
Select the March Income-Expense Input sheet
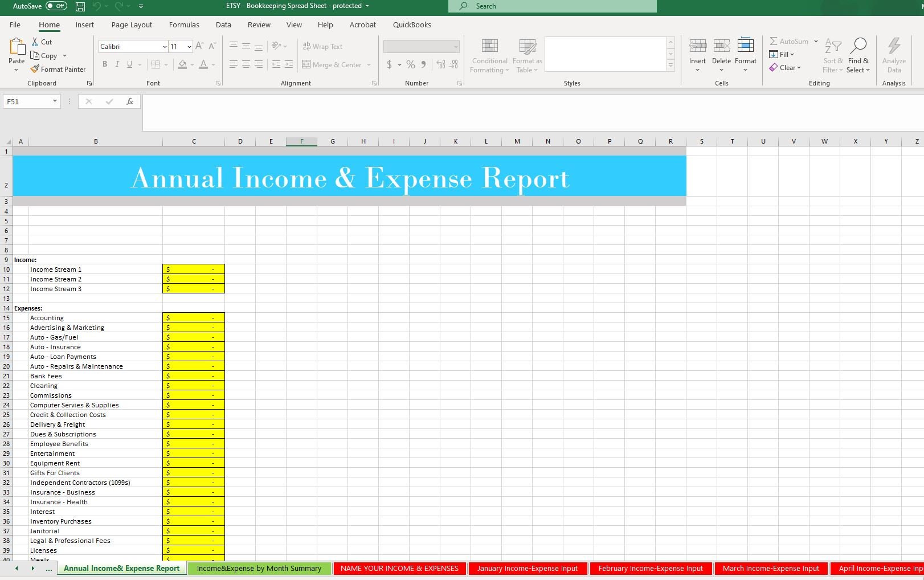coord(770,568)
